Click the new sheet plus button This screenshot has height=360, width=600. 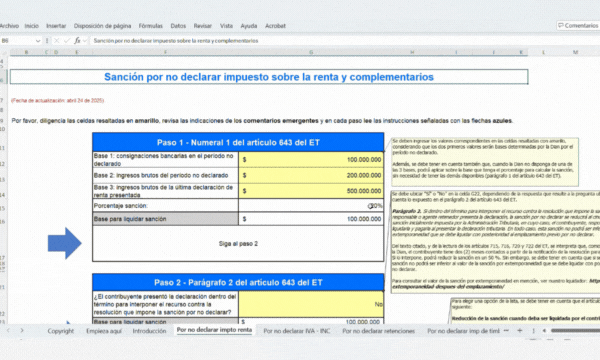[520, 331]
